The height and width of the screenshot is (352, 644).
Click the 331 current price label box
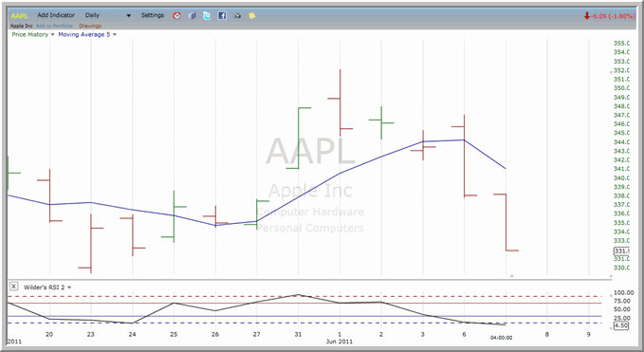[x=621, y=251]
